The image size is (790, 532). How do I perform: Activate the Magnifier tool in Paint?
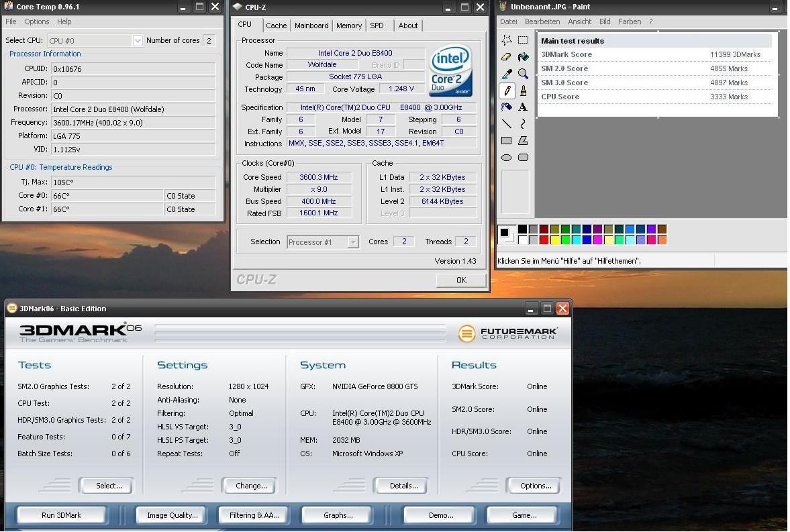tap(524, 74)
